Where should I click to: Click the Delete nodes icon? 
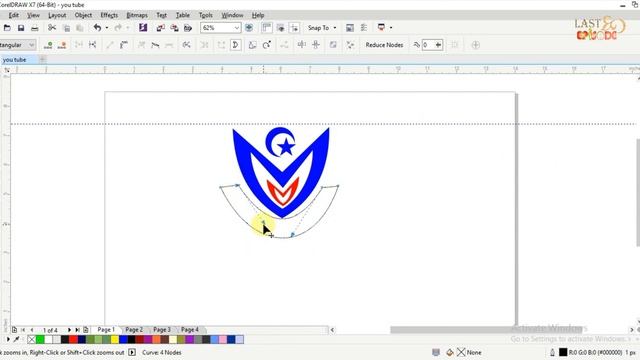click(62, 45)
